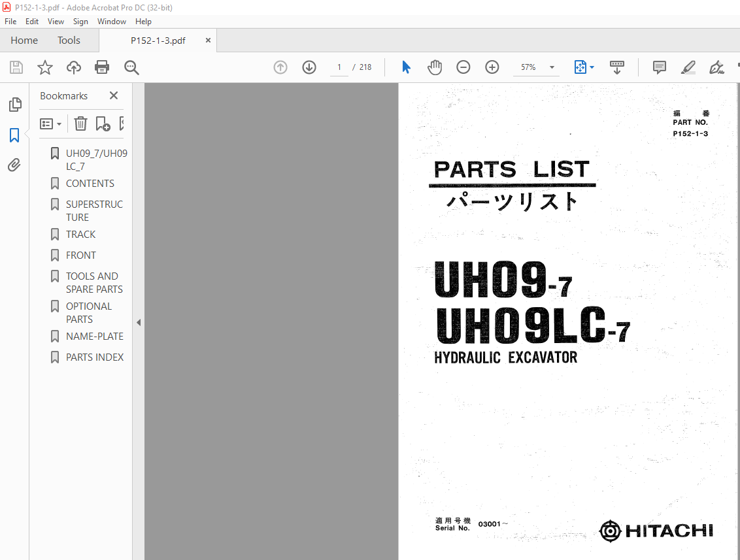
Task: Open fit page options dropdown arrow
Action: (x=592, y=67)
